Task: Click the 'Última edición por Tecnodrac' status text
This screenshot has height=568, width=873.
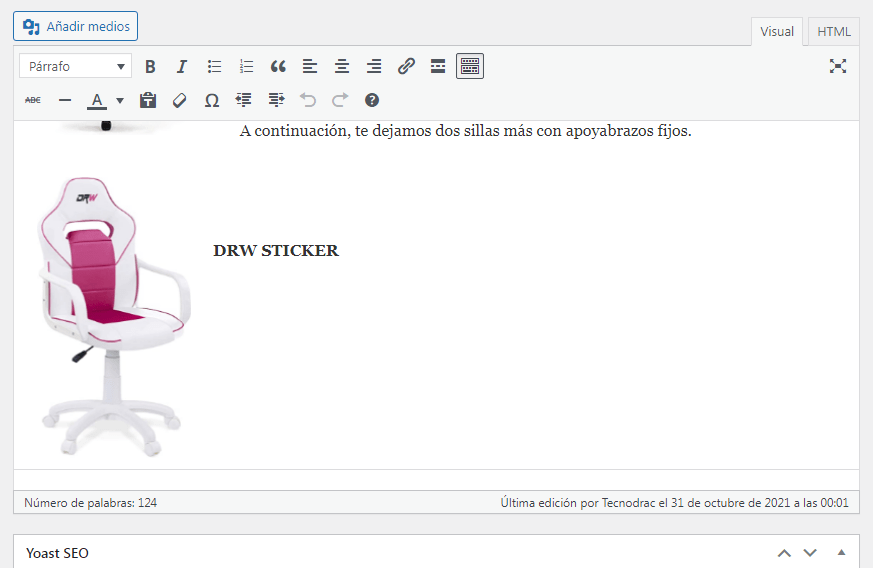Action: tap(674, 503)
